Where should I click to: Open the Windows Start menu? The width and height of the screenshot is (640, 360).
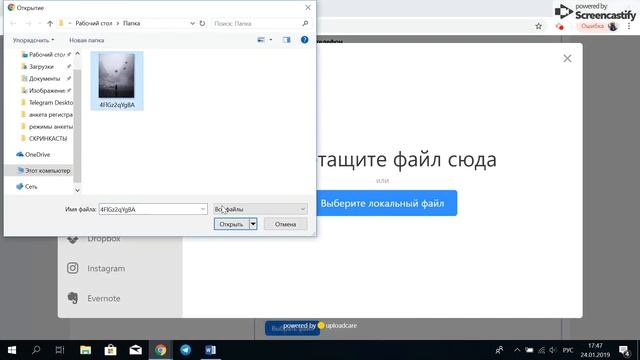[x=12, y=350]
